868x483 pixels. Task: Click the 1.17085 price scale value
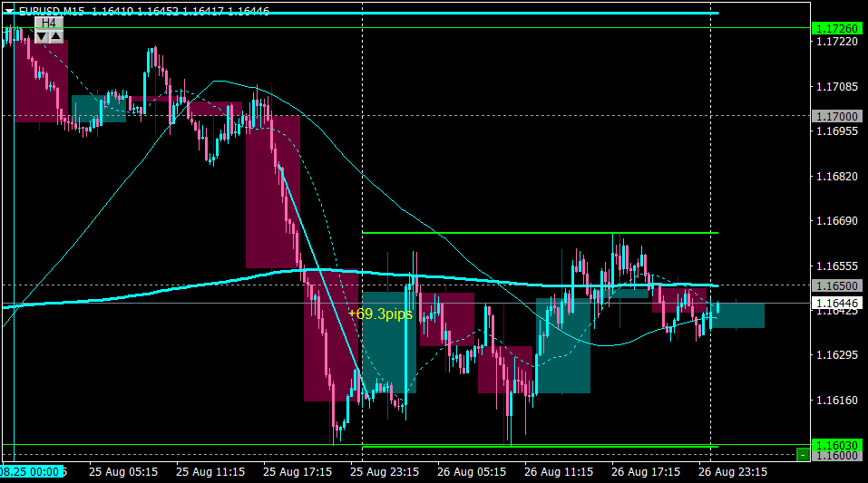coord(837,86)
